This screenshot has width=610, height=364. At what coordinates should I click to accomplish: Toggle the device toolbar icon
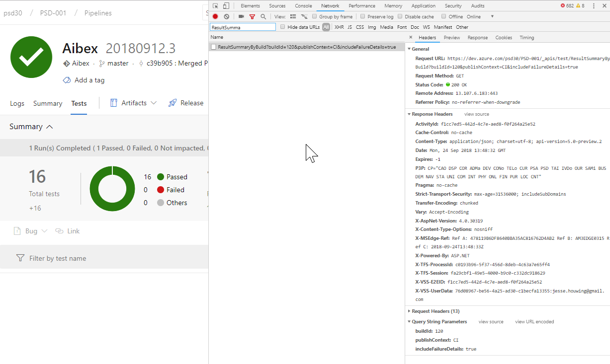226,6
